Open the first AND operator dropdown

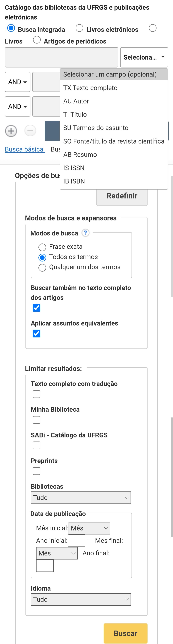(17, 82)
